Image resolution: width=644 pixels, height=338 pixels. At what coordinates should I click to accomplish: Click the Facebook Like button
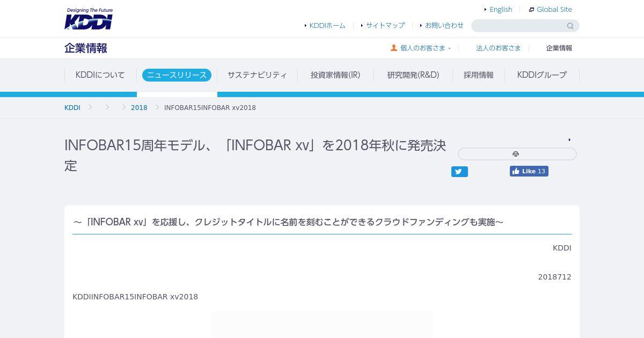pyautogui.click(x=529, y=171)
